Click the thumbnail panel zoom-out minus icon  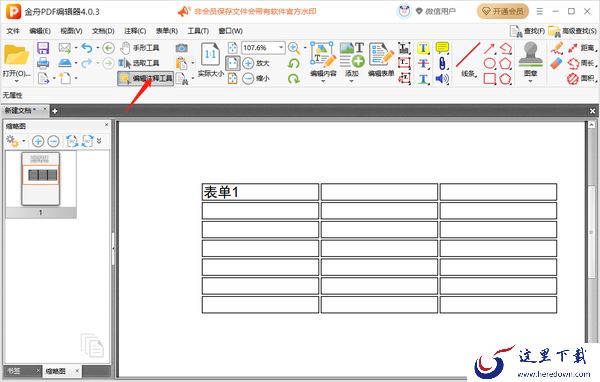pos(53,141)
